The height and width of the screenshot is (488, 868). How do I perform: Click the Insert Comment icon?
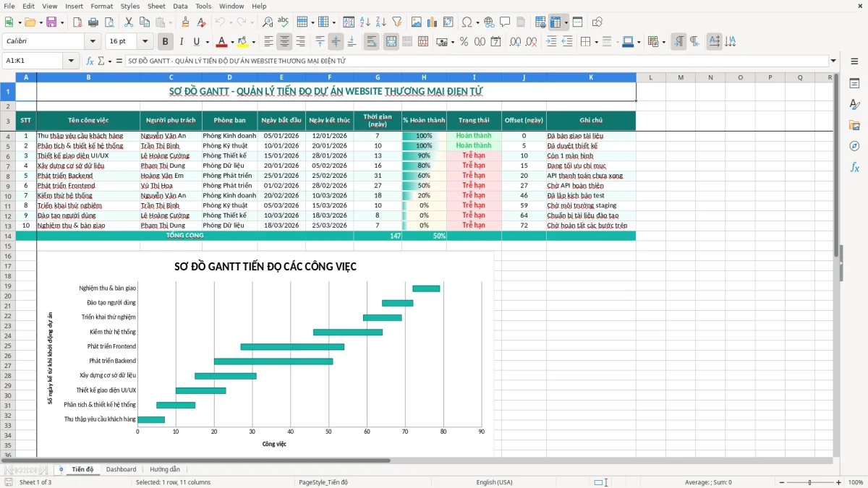pos(505,22)
